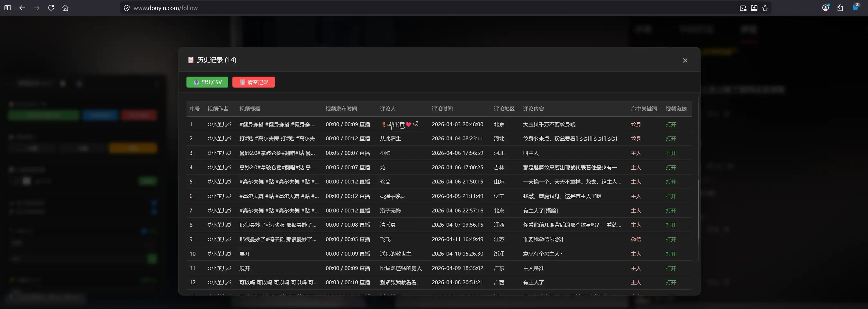The height and width of the screenshot is (309, 868).
Task: Click 打开 for comment by 遥远的救世主
Action: click(x=671, y=254)
